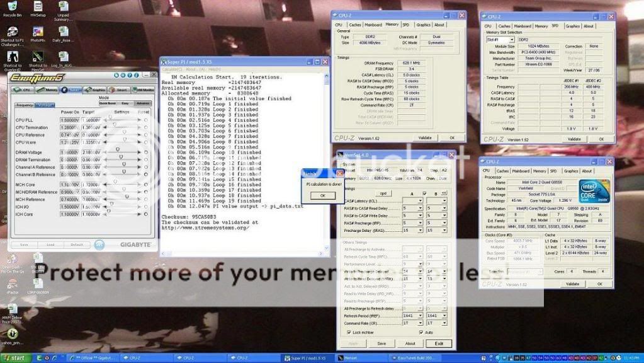Click OK in the CPU-Z SPD window
644x363 pixels.
pyautogui.click(x=601, y=139)
